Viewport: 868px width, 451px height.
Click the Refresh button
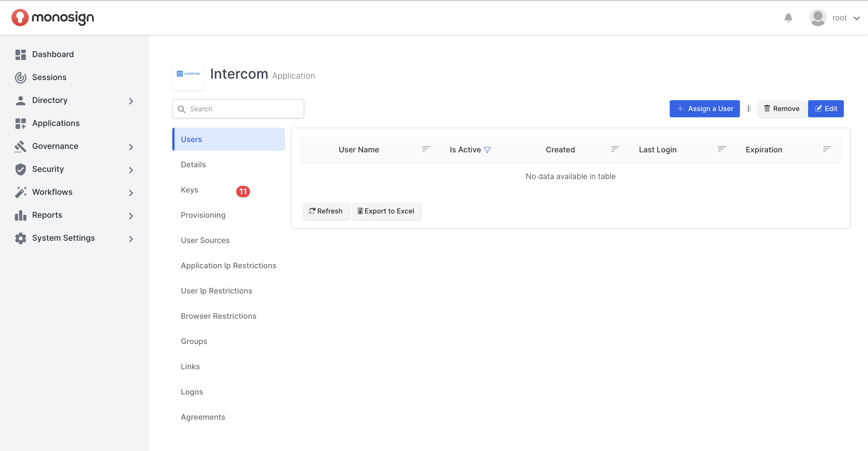325,211
